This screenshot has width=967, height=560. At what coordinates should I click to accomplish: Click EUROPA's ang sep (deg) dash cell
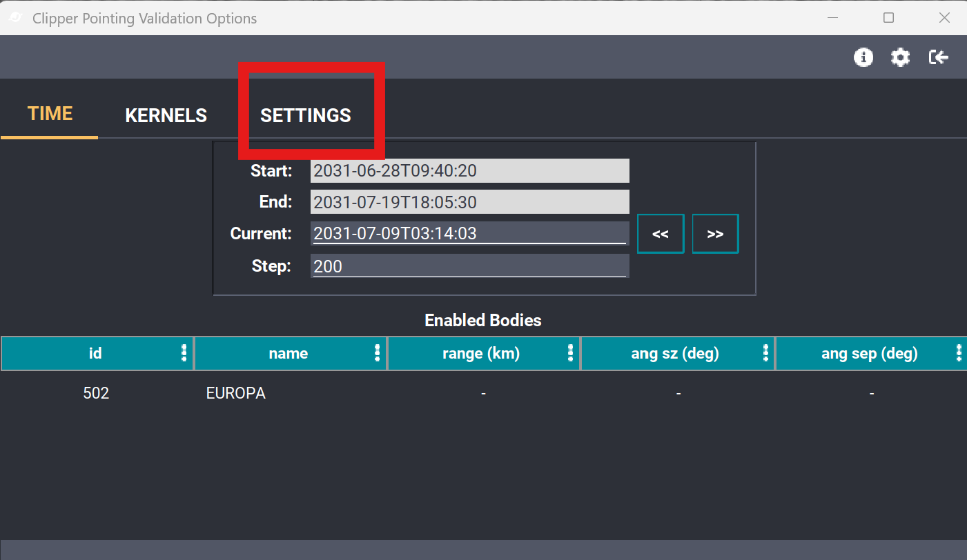pyautogui.click(x=872, y=393)
